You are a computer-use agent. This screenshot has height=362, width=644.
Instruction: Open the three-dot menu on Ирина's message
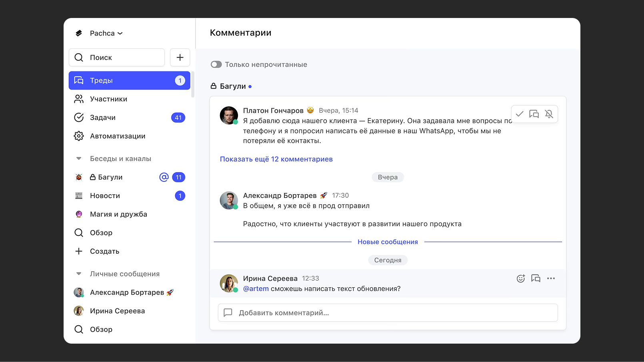551,278
